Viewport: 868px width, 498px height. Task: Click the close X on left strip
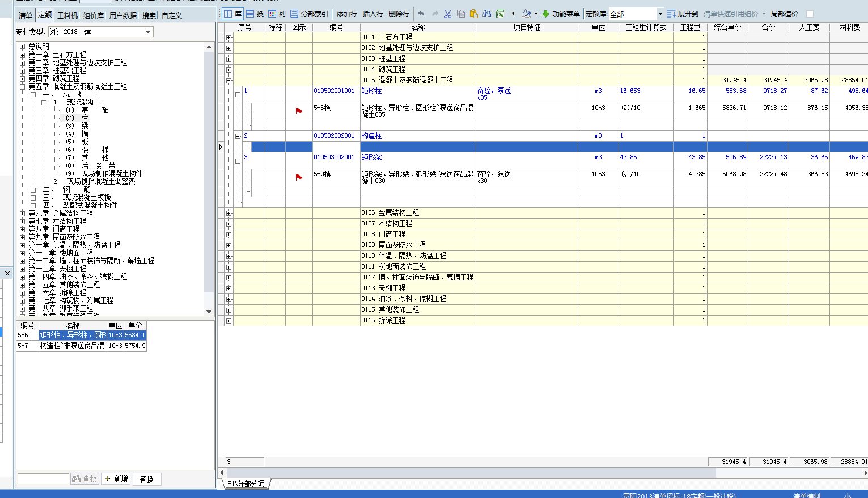[x=7, y=274]
